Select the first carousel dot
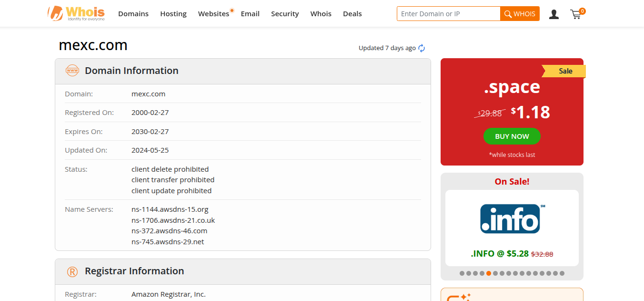 [462, 273]
